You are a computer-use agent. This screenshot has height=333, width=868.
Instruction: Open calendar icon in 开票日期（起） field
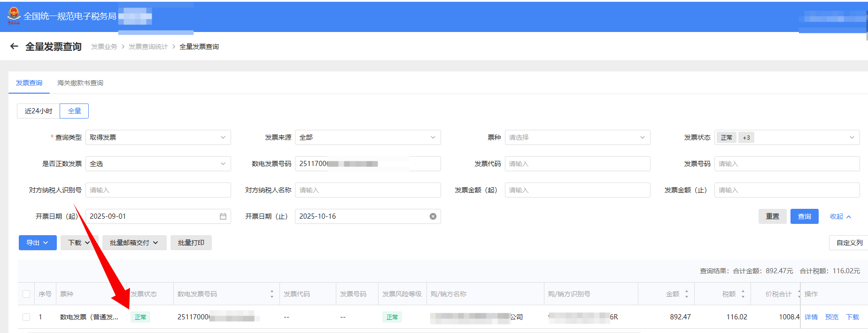pos(223,216)
